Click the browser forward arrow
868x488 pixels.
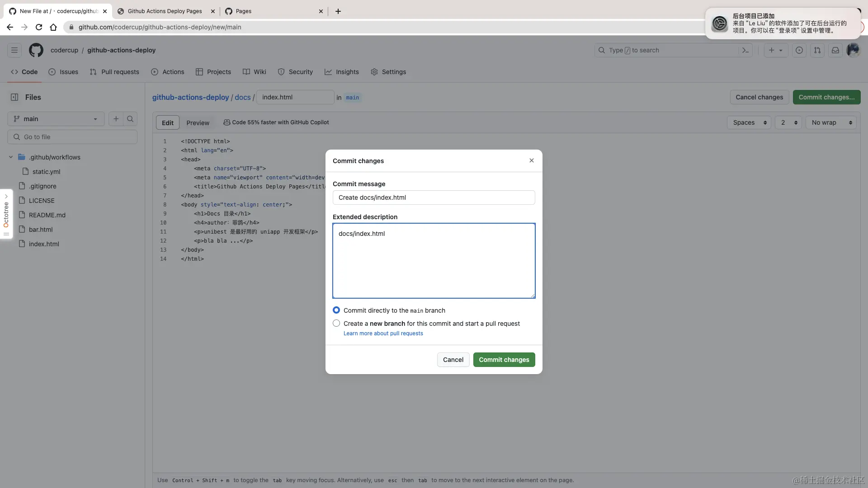point(24,27)
